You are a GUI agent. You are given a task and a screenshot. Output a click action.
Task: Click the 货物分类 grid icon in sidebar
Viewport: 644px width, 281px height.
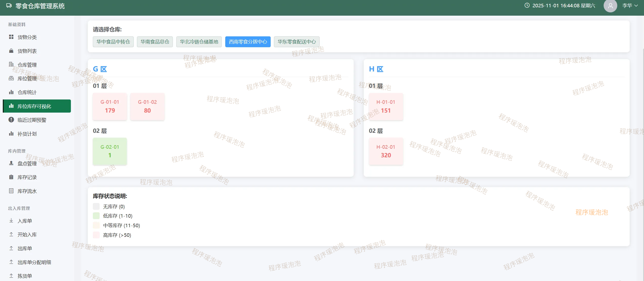point(11,37)
